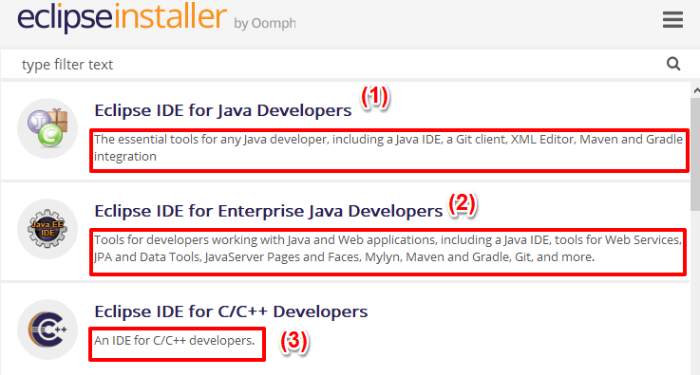This screenshot has width=700, height=375.
Task: Select the C/C++ package icon
Action: click(x=47, y=329)
